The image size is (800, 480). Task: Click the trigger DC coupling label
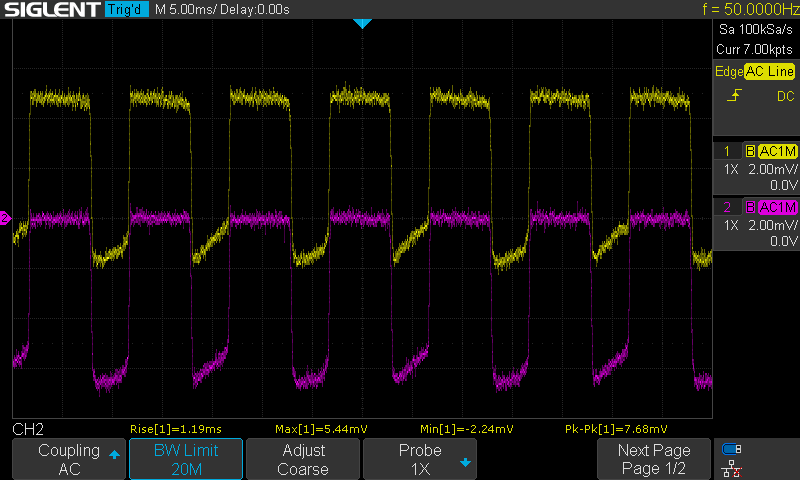[x=785, y=96]
